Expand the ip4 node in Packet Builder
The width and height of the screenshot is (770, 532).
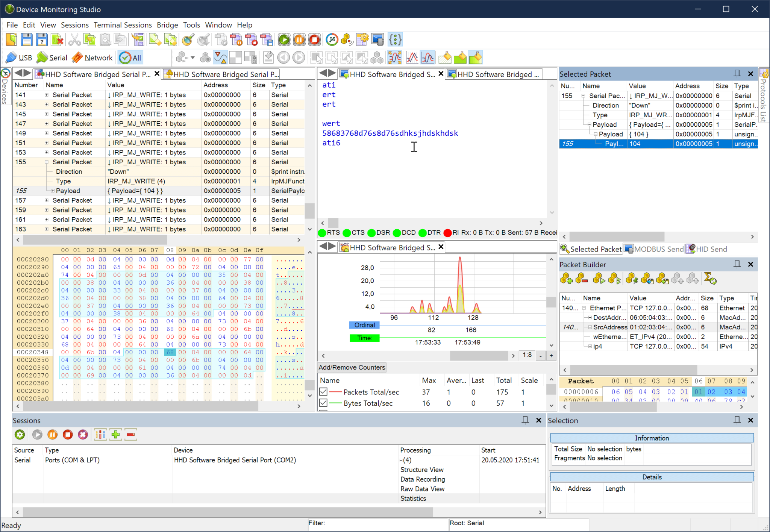tap(590, 346)
